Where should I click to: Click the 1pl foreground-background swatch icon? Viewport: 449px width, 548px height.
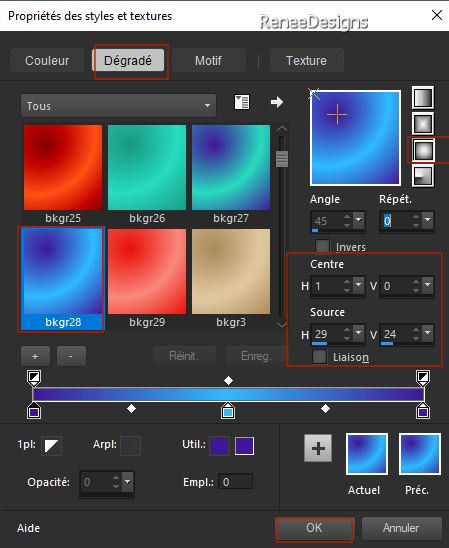point(51,446)
